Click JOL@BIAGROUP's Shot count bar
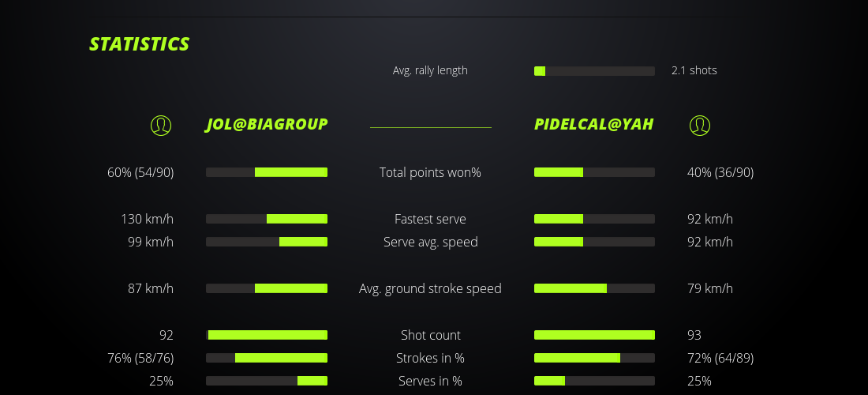The width and height of the screenshot is (868, 395). click(267, 335)
